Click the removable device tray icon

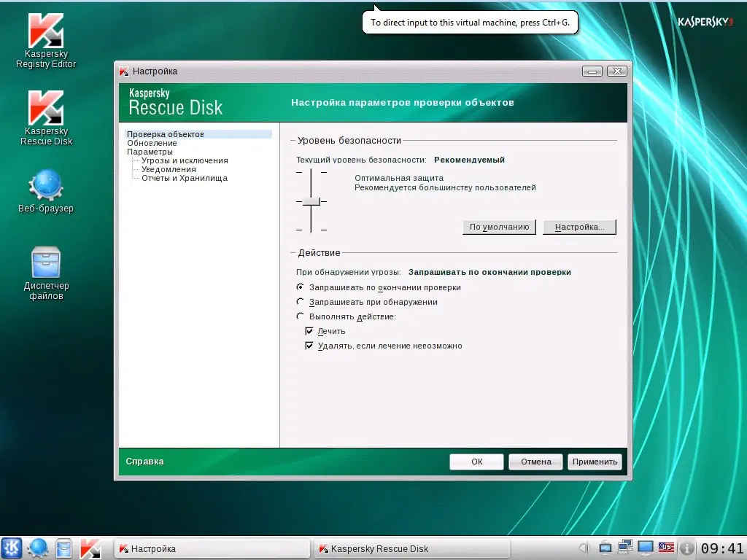click(x=605, y=548)
